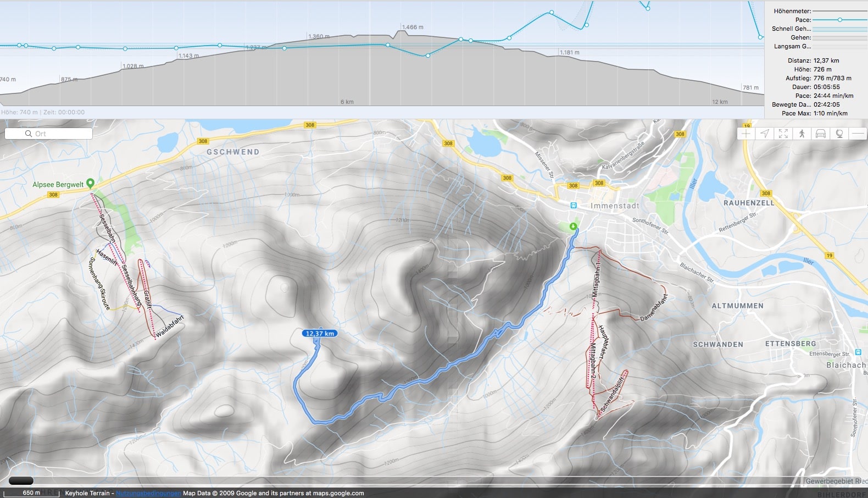Click the Sonnenhang-Skiroute label
This screenshot has width=868, height=498.
pyautogui.click(x=99, y=284)
